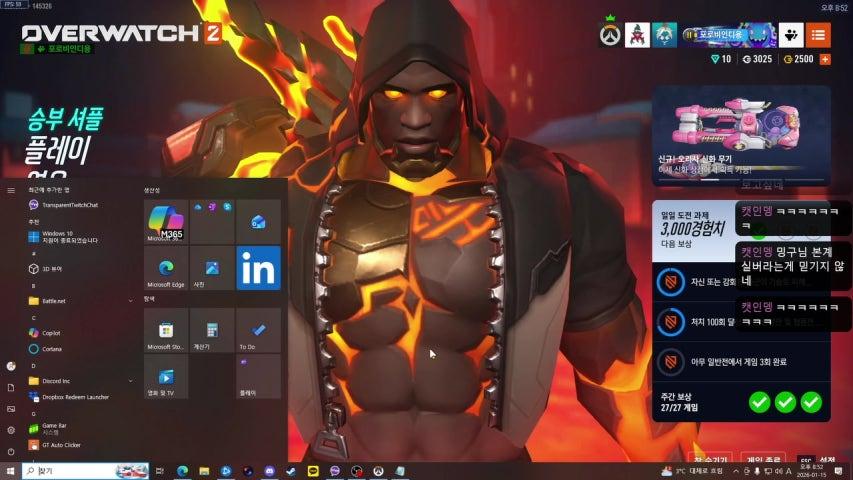Viewport: 853px width, 480px height.
Task: Select the 처치 100회 challenge shield icon
Action: pyautogui.click(x=671, y=322)
